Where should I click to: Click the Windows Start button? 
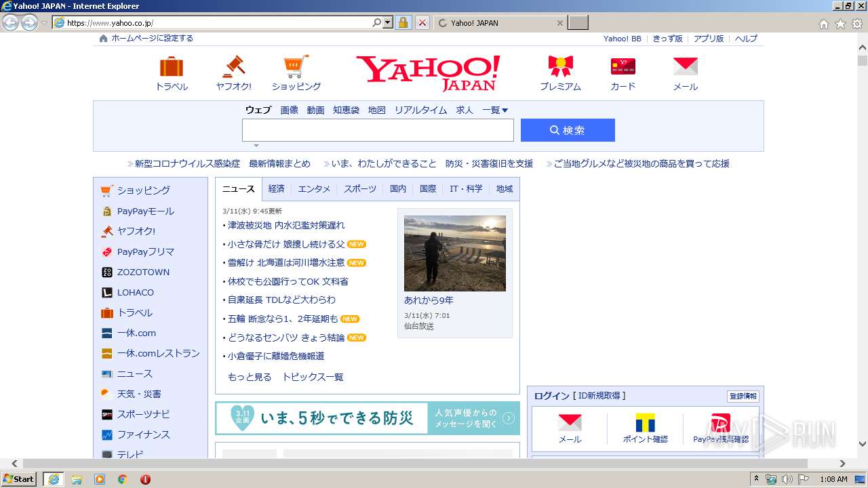click(x=19, y=479)
